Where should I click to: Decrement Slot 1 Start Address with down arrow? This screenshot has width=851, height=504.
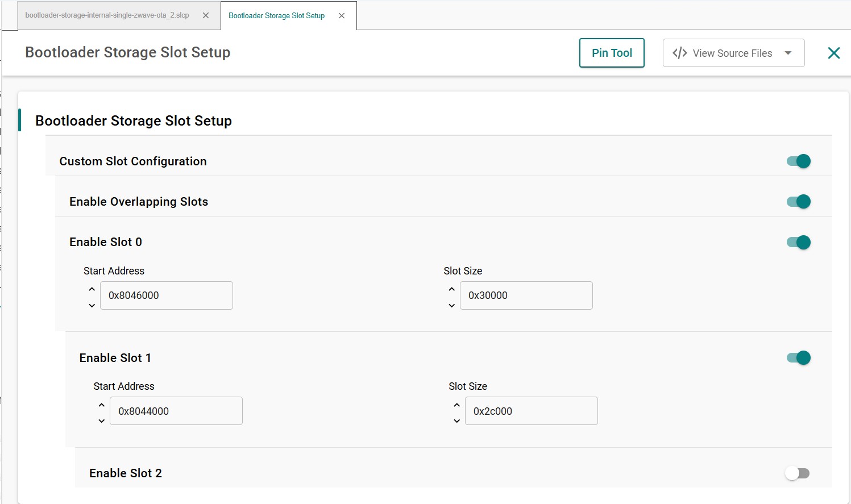101,421
